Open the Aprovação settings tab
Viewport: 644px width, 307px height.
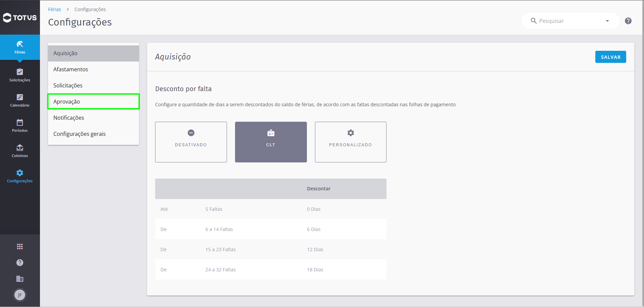click(93, 102)
